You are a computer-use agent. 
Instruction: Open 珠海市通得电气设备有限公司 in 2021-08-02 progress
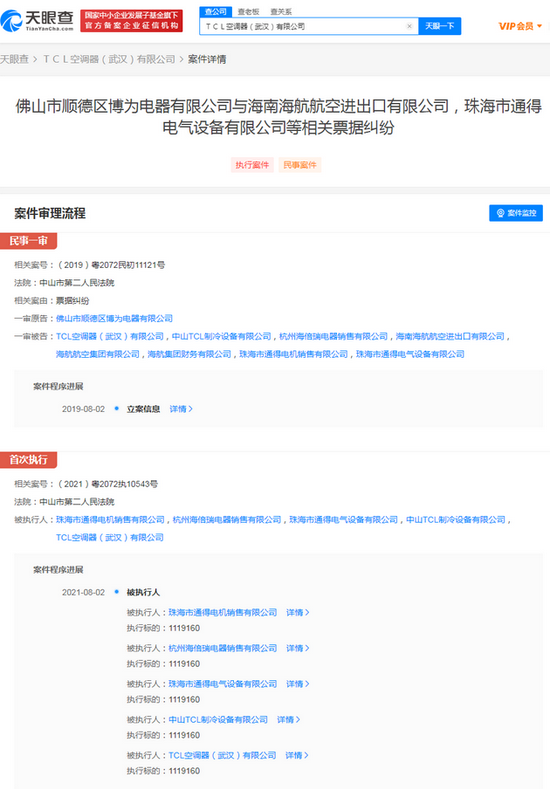point(222,684)
